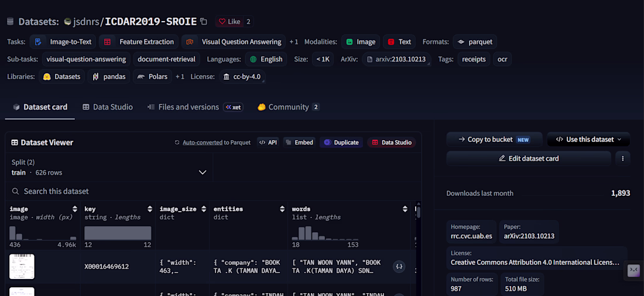
Task: Visit the rrc.cvc.uab.es homepage link
Action: coord(471,236)
